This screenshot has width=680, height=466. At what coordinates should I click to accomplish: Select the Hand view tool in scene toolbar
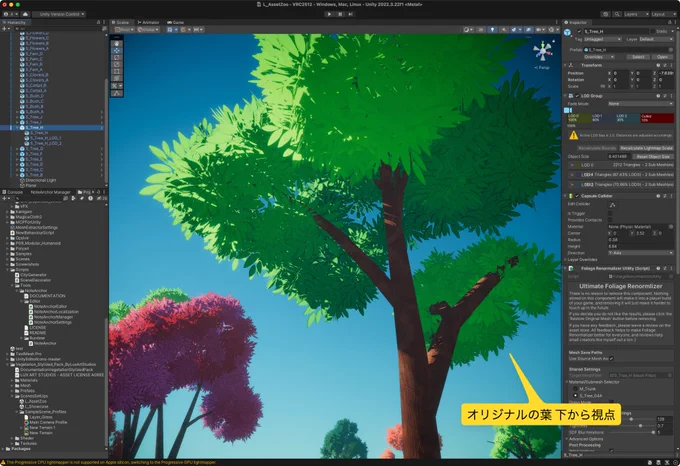117,43
